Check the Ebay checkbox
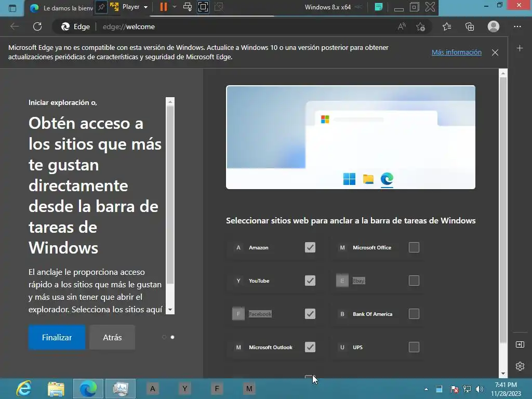 click(414, 281)
